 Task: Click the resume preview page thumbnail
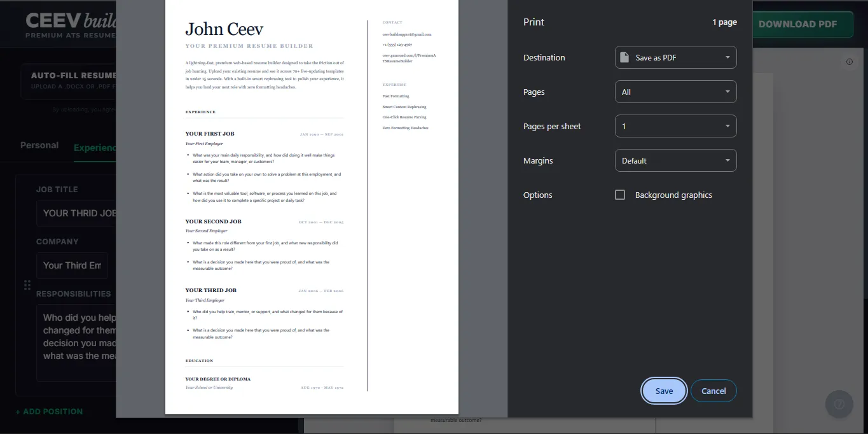tap(312, 207)
